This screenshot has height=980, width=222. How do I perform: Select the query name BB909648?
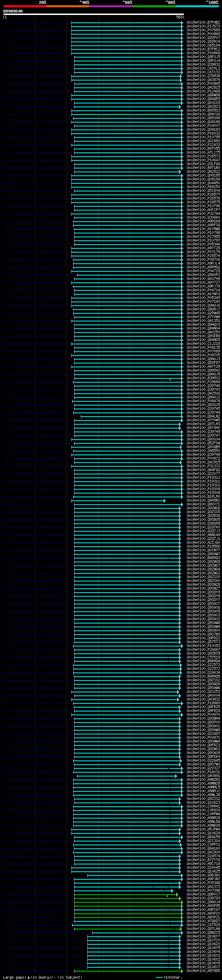coord(13,11)
